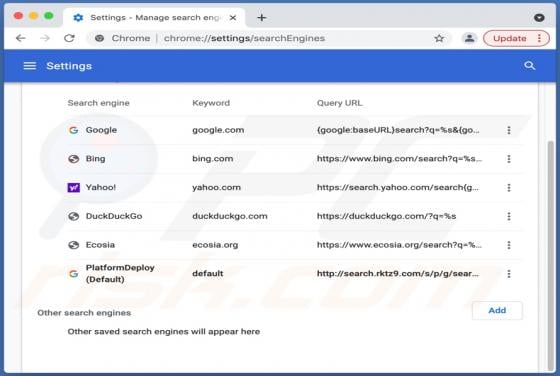Click the globe icon beside Bing
This screenshot has height=376, width=560.
coord(74,159)
